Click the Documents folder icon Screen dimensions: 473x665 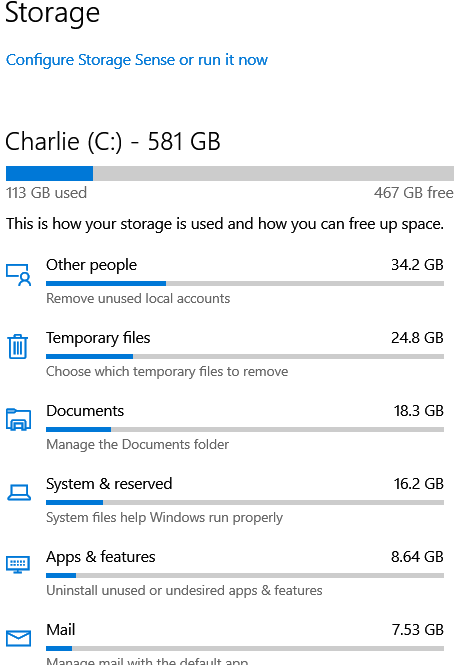[19, 419]
